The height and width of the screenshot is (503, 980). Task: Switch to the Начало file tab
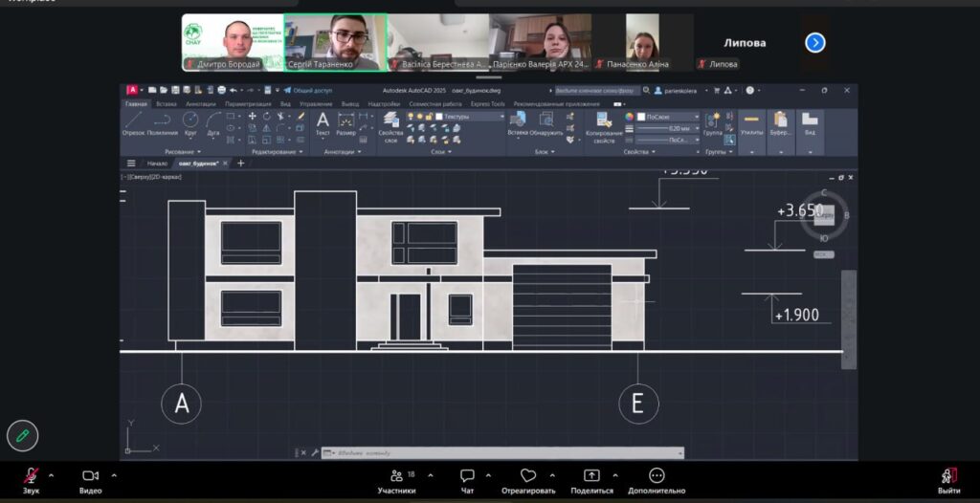coord(157,164)
